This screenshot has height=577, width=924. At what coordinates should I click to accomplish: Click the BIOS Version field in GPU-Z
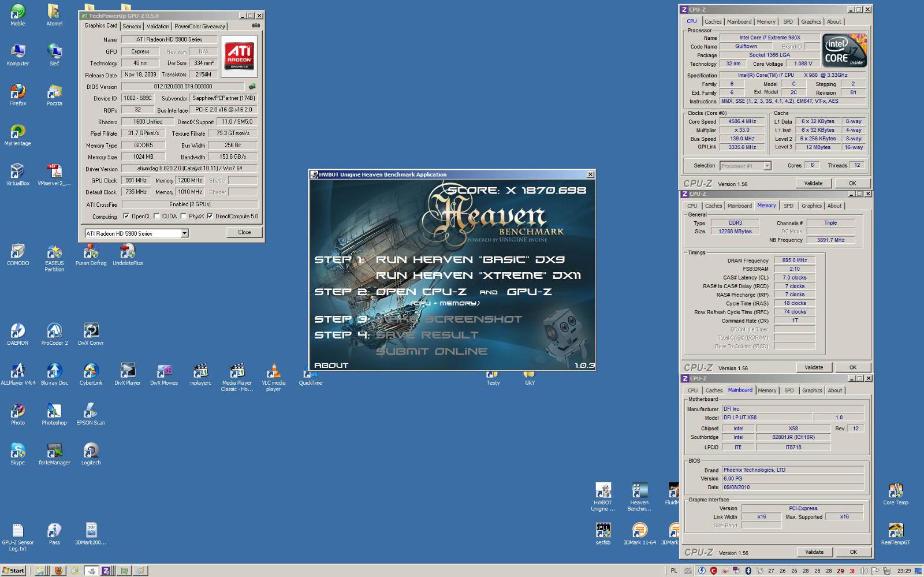pyautogui.click(x=182, y=87)
